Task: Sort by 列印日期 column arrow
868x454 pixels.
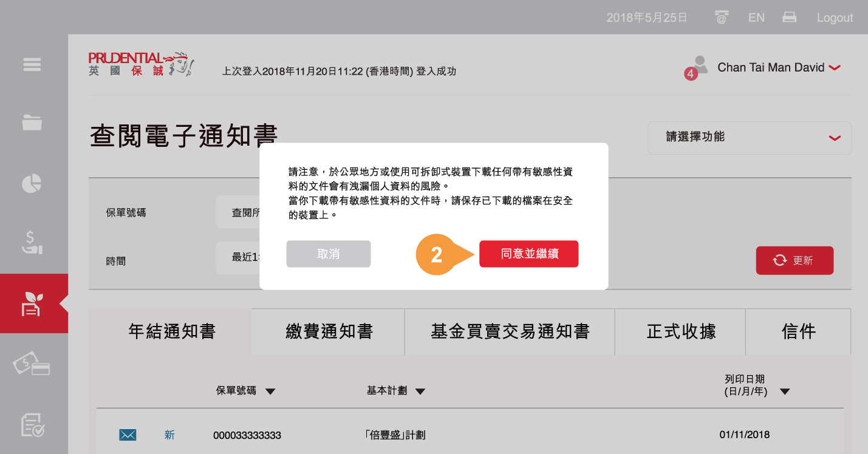Action: pos(784,391)
